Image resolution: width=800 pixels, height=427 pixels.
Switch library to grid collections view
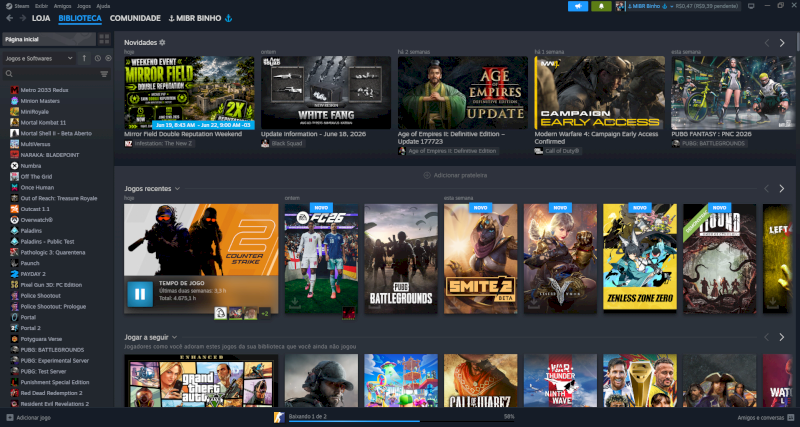pos(104,39)
